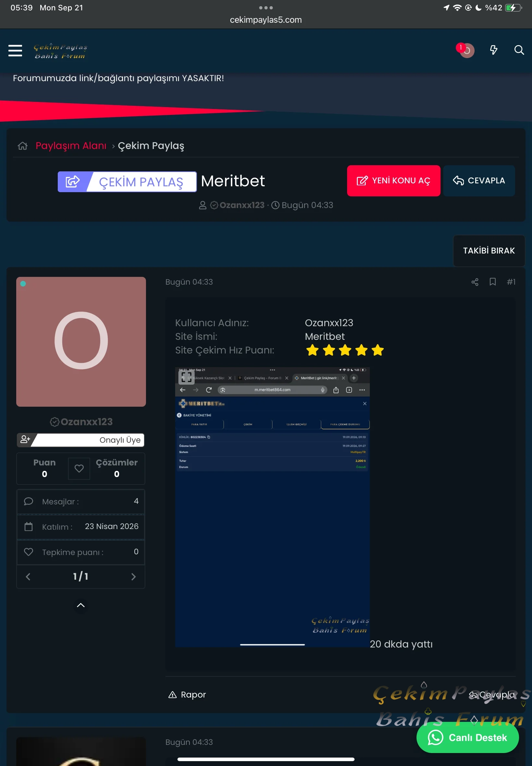Open WhatsApp Canlı Destek chat
The height and width of the screenshot is (766, 532).
(467, 737)
